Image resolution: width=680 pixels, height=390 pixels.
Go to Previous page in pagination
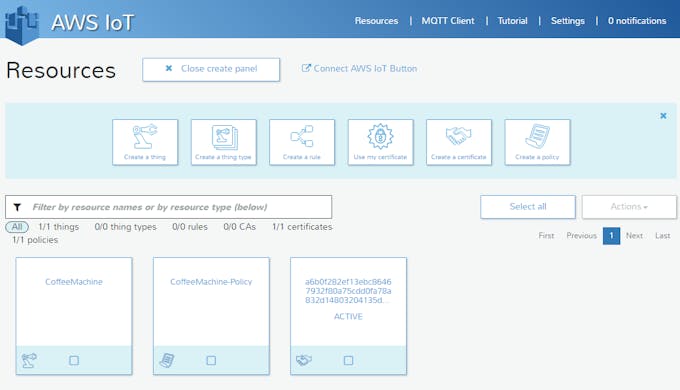click(x=582, y=236)
